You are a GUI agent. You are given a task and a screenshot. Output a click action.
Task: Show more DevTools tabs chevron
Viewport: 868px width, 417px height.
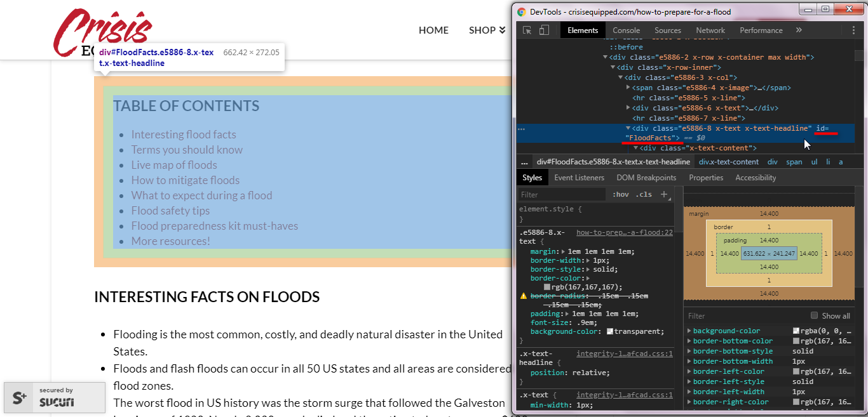tap(799, 30)
